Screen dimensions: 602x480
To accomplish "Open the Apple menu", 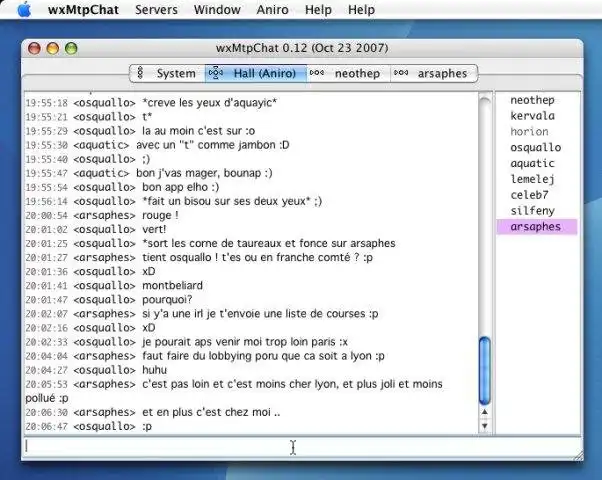I will 24,9.
